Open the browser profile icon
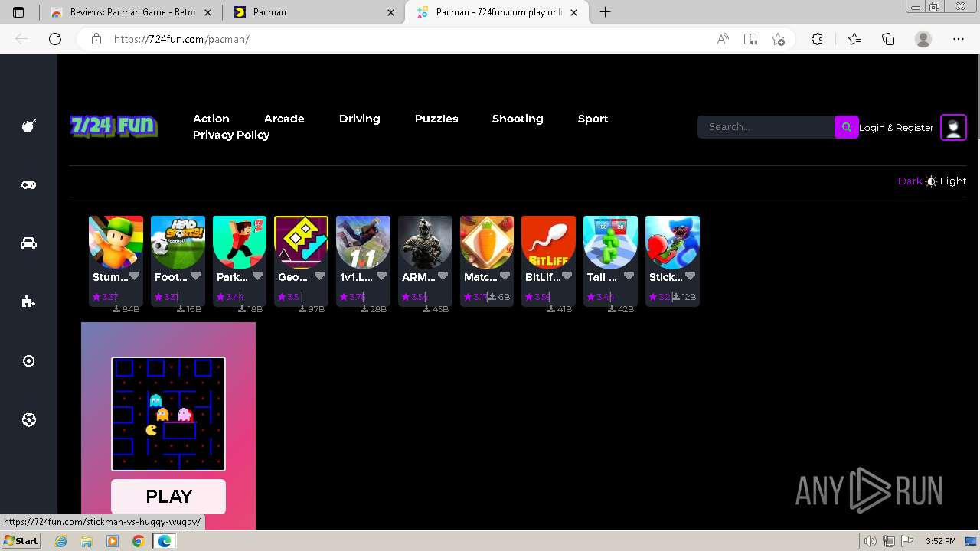Image resolution: width=980 pixels, height=551 pixels. 923,39
